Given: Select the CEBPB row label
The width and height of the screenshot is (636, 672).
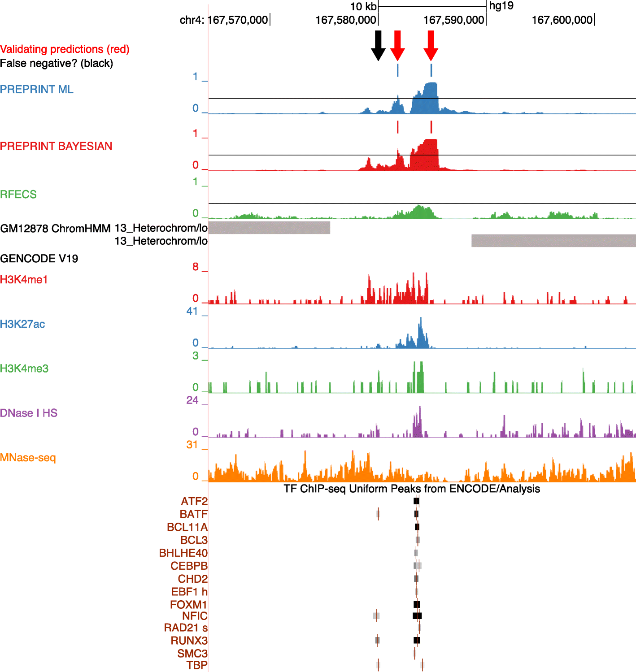Looking at the screenshot, I should coord(189,566).
